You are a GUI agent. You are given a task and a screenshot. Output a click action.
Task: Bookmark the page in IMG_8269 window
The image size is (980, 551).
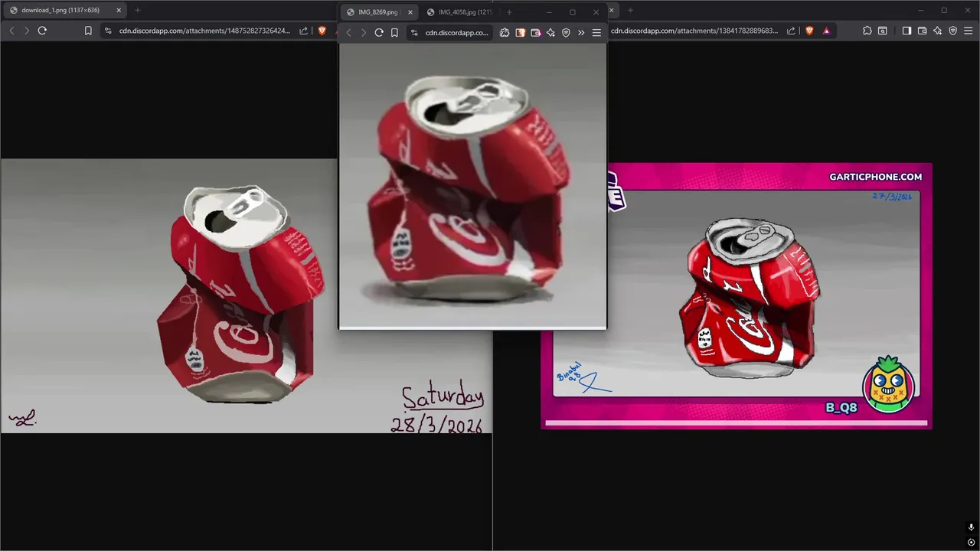tap(394, 33)
